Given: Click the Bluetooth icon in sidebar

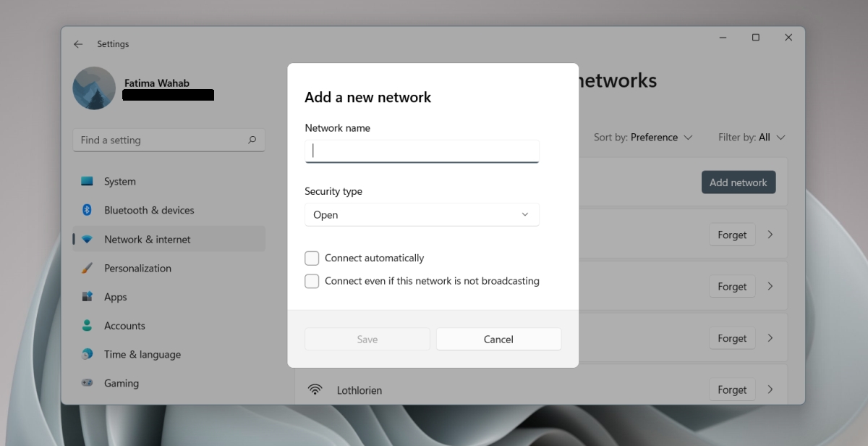Looking at the screenshot, I should tap(87, 210).
